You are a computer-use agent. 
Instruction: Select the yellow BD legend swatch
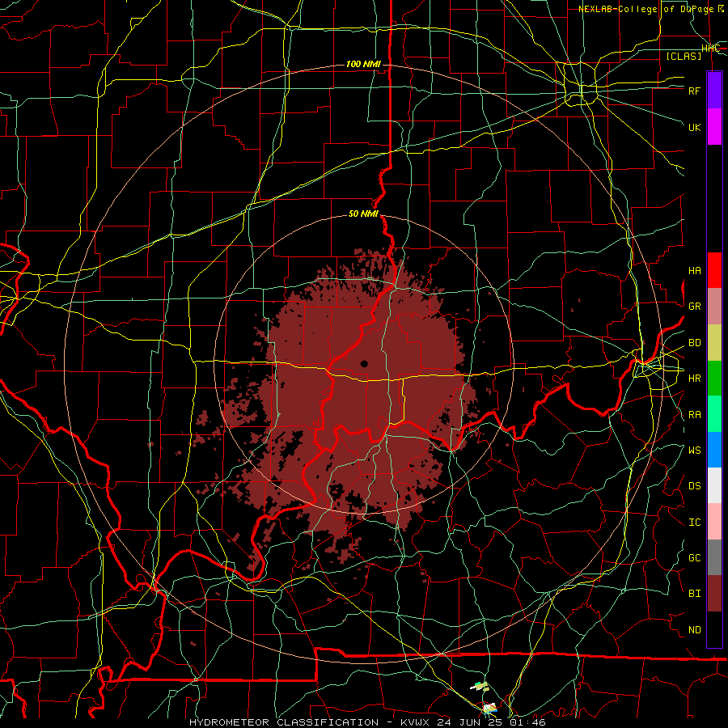coord(714,343)
